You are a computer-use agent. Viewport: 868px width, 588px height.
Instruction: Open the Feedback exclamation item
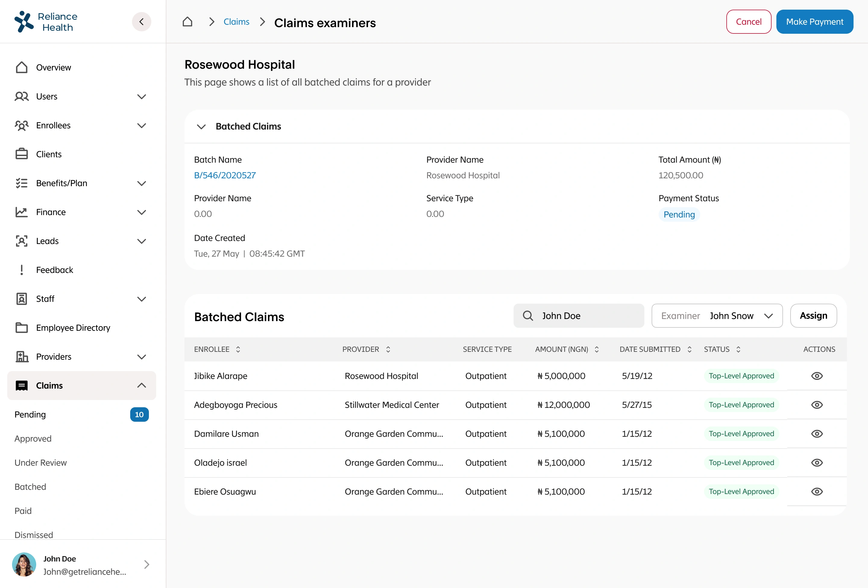coord(54,270)
